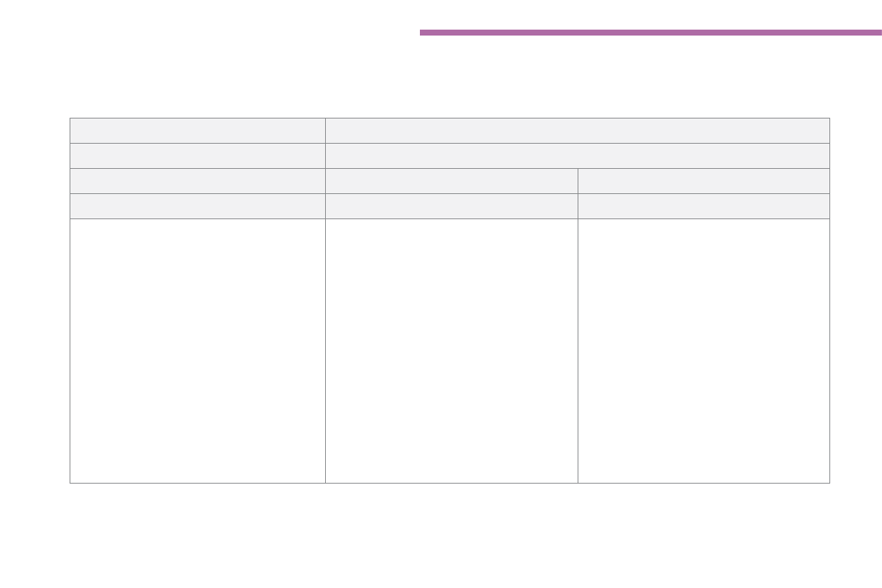The image size is (882, 588).
Task: Click the table's top-right corner
Action: click(829, 118)
